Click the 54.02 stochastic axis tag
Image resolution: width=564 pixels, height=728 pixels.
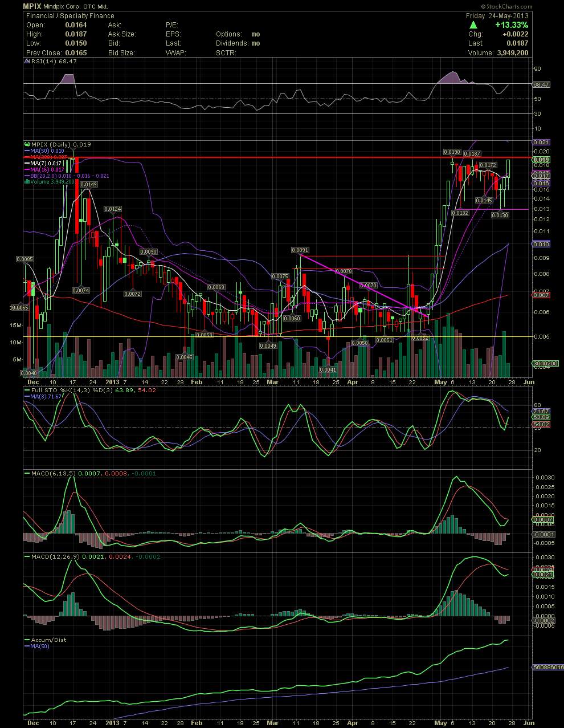tap(541, 425)
